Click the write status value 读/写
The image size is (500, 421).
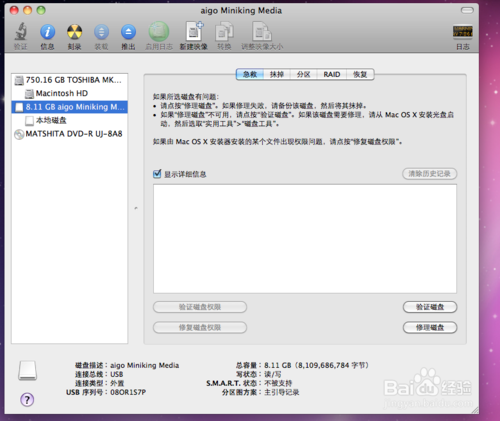pos(273,374)
